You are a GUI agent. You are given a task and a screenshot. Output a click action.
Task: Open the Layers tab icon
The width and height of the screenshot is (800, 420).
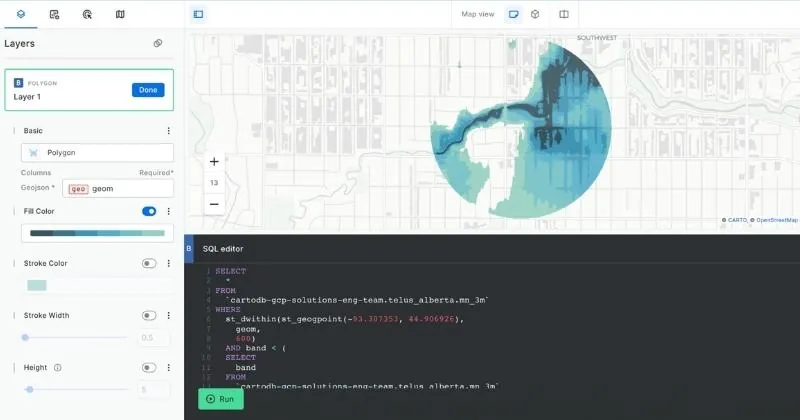21,14
